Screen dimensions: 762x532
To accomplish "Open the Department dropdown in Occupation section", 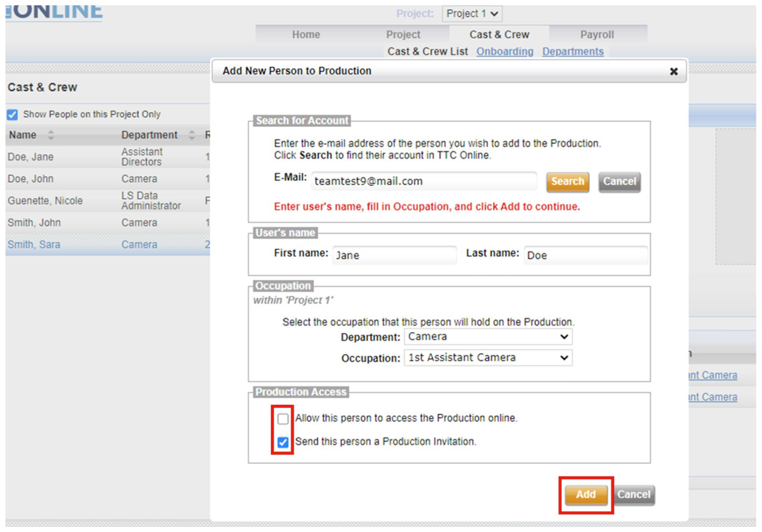I will coord(488,337).
